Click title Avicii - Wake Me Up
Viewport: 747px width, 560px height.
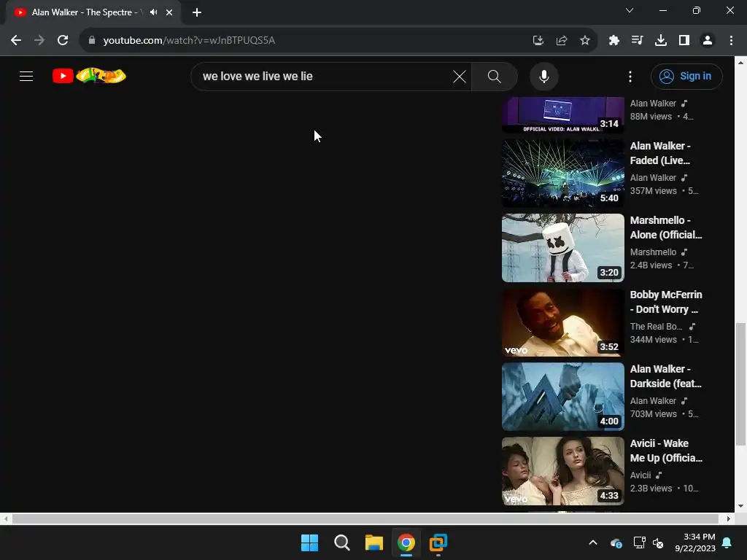pyautogui.click(x=666, y=451)
